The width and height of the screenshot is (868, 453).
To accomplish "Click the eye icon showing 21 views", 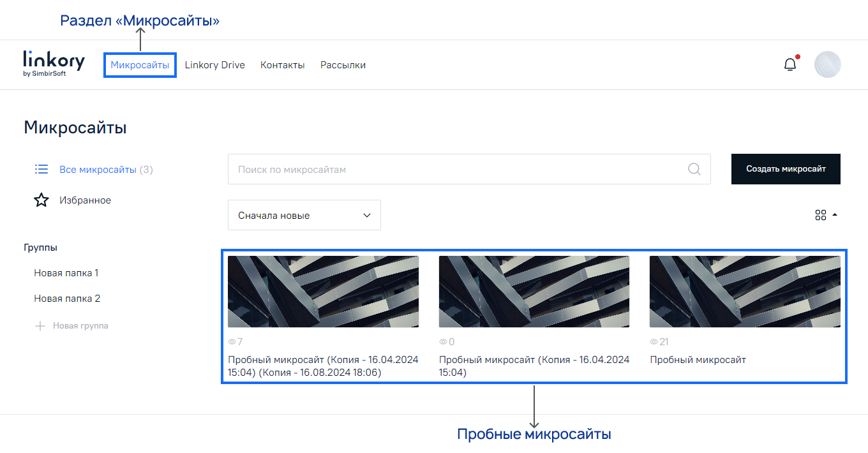I will tap(652, 342).
